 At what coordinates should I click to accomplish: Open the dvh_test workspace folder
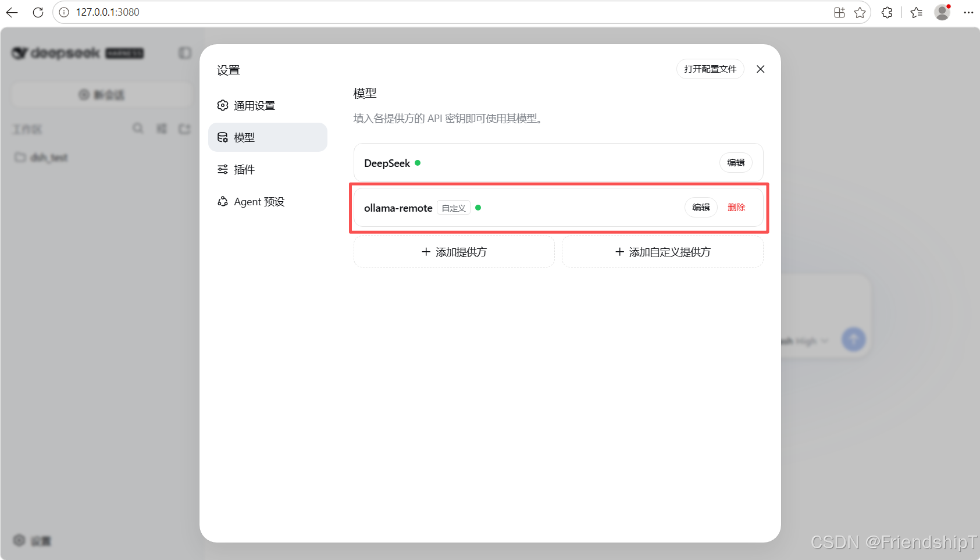pos(42,158)
